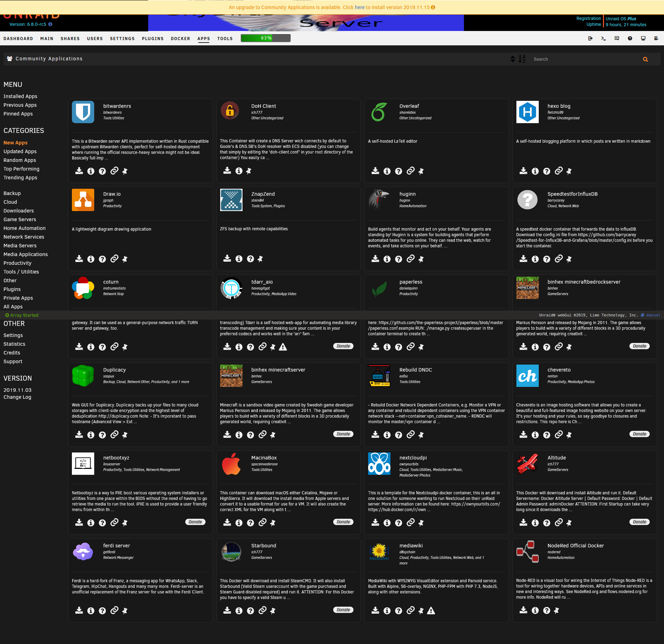Click Donate on the chevereto card

click(640, 434)
